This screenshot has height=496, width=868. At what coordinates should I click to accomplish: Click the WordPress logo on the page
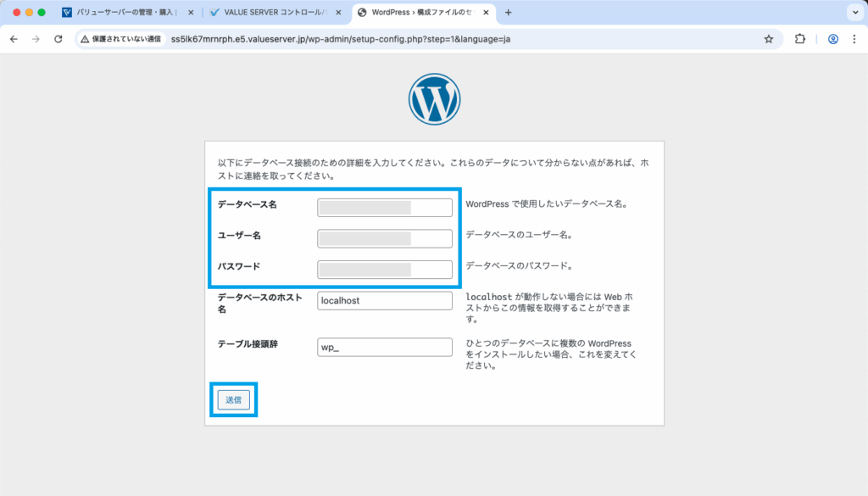[x=434, y=98]
